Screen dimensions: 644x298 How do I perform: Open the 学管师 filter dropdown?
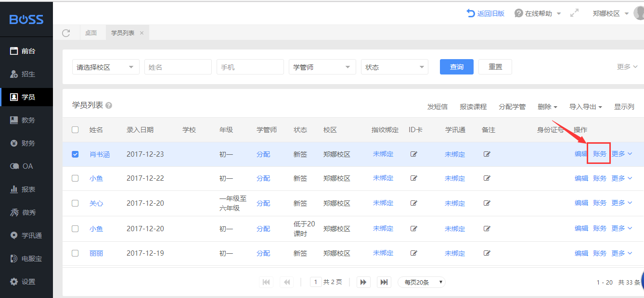(322, 67)
